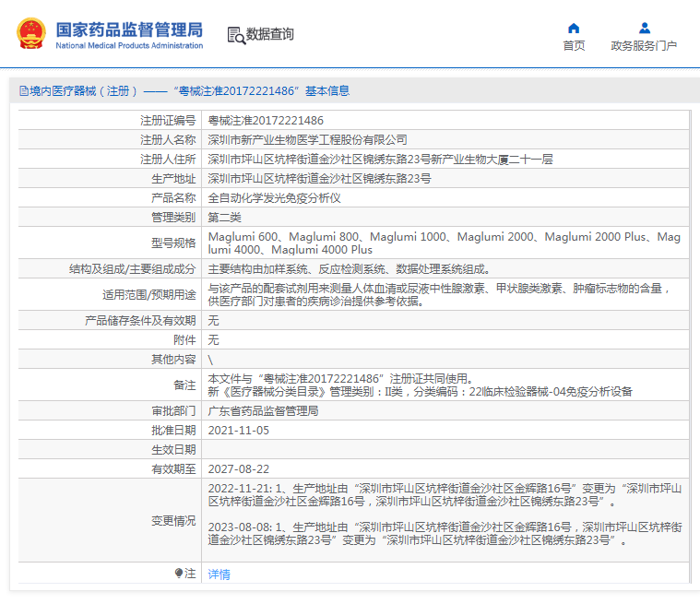Click the 结构及组成/主要组成成分 label
The height and width of the screenshot is (604, 700).
(x=133, y=269)
